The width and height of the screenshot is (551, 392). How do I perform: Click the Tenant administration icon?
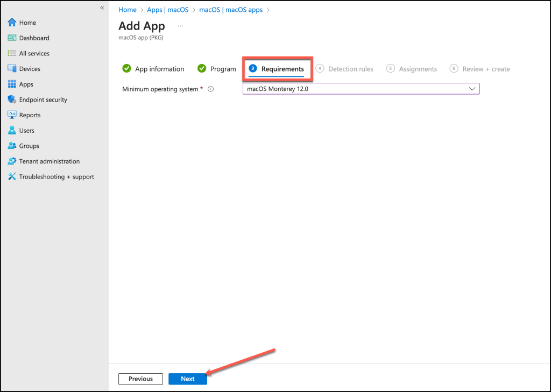(x=12, y=161)
